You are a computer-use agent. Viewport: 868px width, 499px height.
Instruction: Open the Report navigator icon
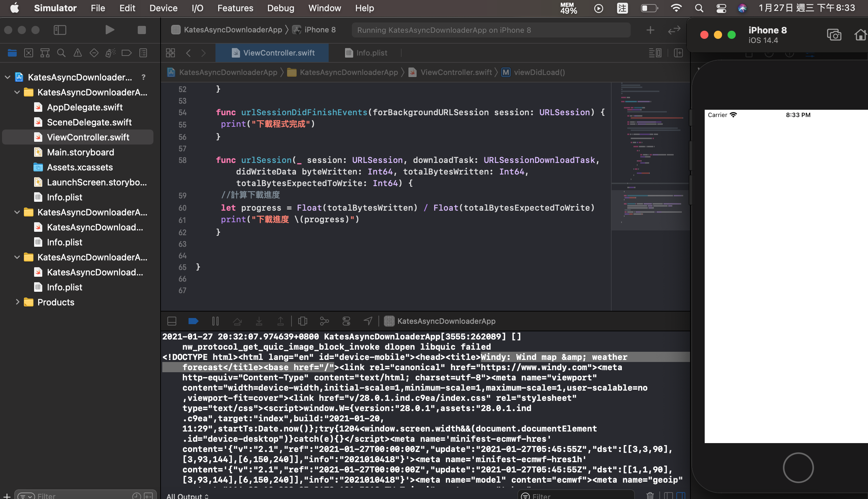[143, 53]
